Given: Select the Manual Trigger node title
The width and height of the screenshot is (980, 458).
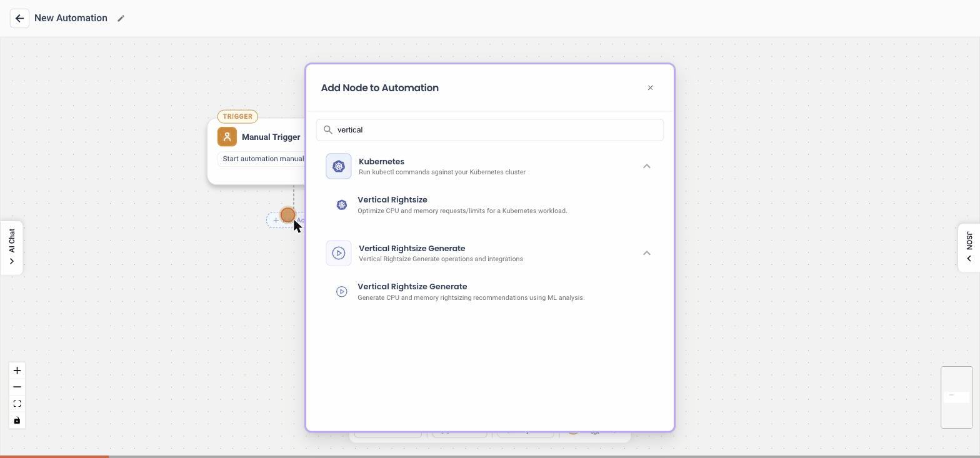Looking at the screenshot, I should point(271,137).
